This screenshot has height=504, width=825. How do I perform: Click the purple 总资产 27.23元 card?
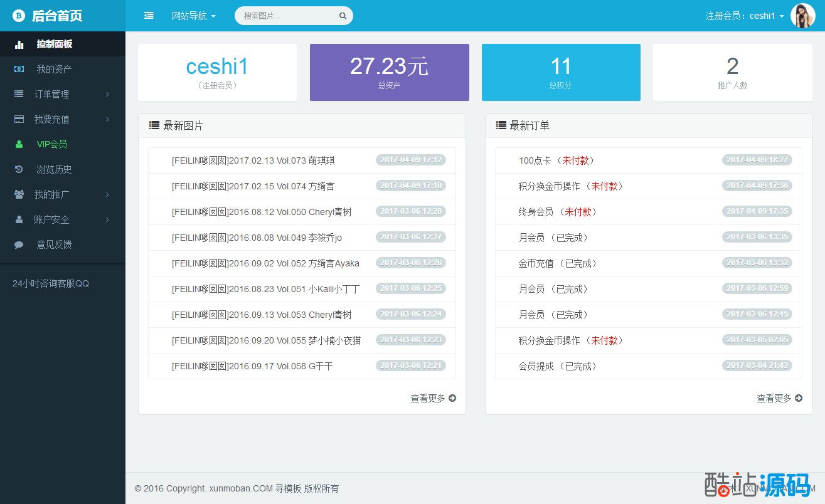tap(389, 72)
